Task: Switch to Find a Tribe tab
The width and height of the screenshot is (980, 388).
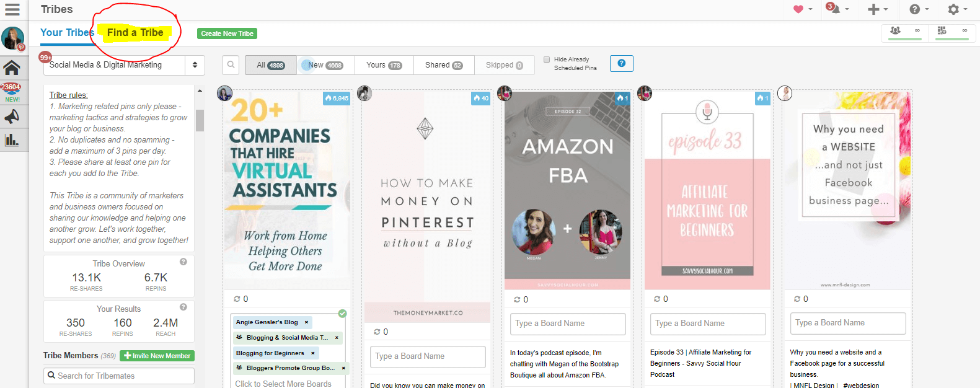Action: click(135, 32)
